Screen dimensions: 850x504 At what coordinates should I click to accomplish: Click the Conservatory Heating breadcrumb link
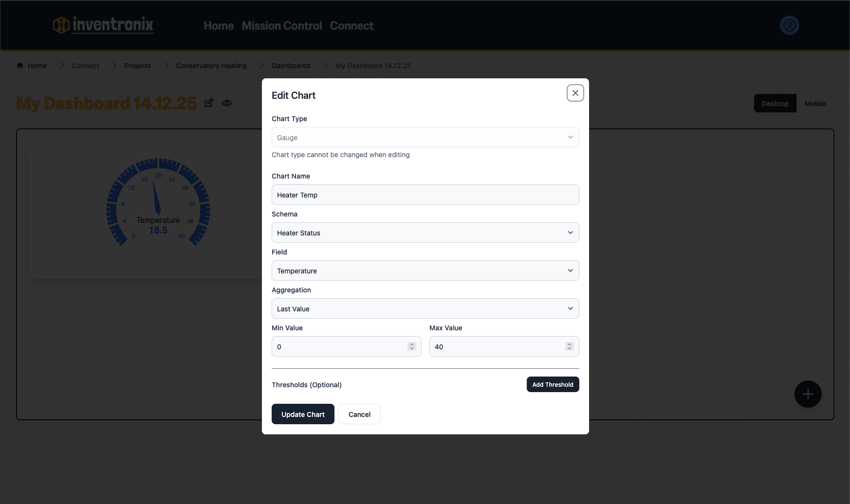(211, 66)
